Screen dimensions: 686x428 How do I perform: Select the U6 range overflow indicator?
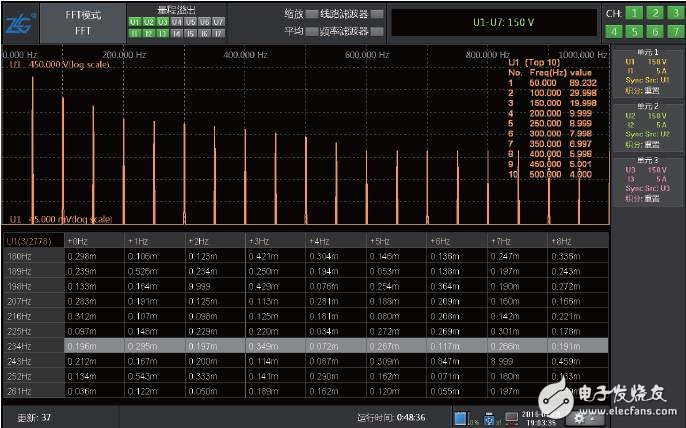tap(205, 22)
